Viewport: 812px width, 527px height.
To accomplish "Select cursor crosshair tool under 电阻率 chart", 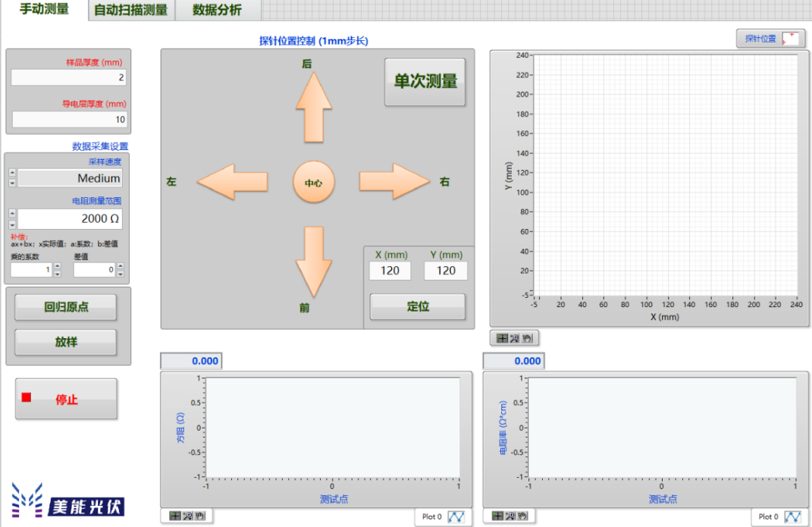I will click(497, 516).
